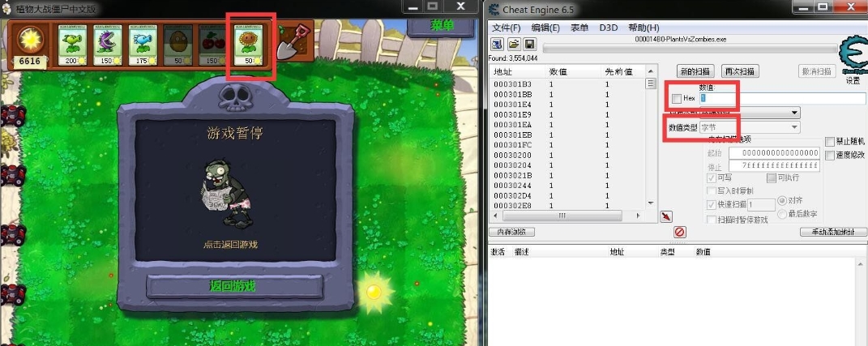The height and width of the screenshot is (346, 868).
Task: Click the results list down scroll arrow
Action: point(651,203)
